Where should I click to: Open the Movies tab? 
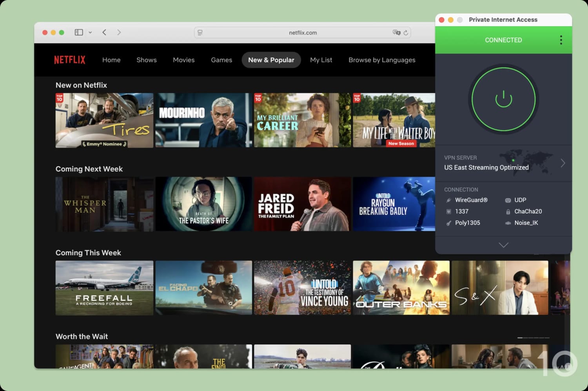(184, 60)
